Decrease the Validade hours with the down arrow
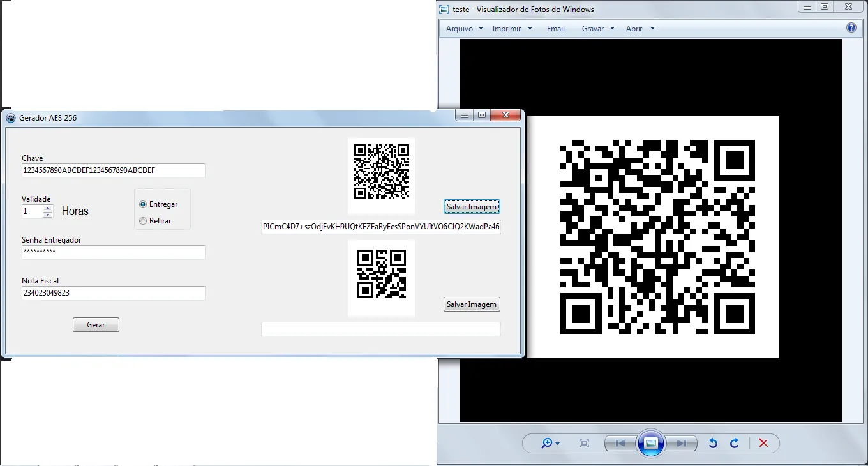Viewport: 868px width, 466px height. 47,214
